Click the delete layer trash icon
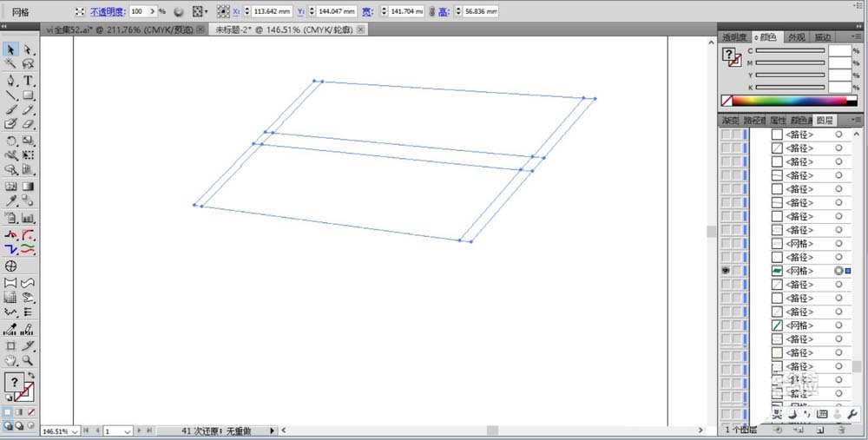 pyautogui.click(x=841, y=430)
